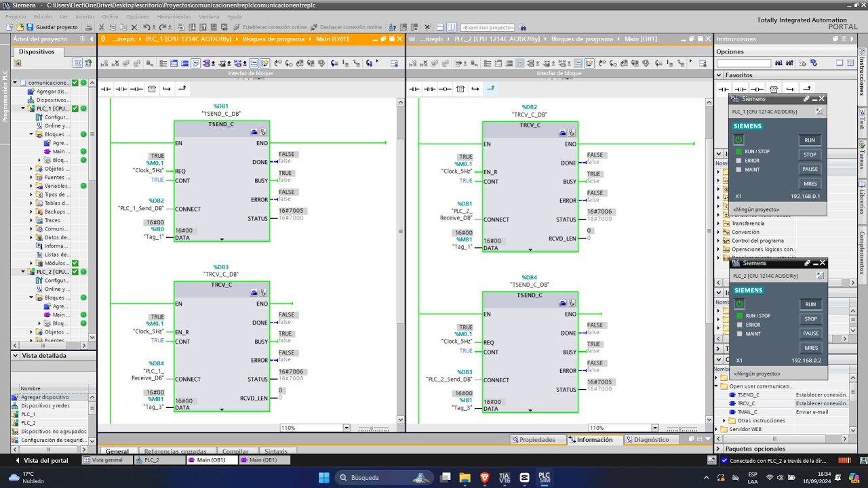The image size is (868, 488).
Task: Collapse PLC_2 node in project tree
Action: tap(23, 272)
